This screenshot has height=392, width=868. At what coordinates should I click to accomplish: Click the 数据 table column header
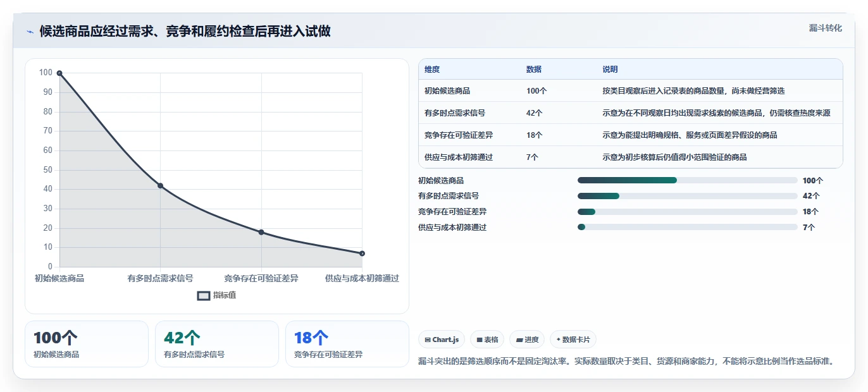(534, 70)
